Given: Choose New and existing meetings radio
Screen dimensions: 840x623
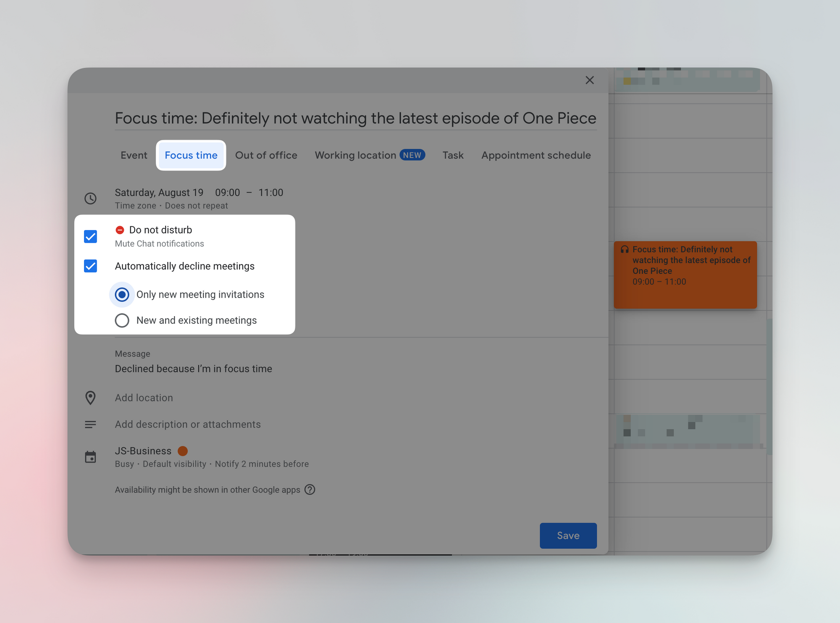Looking at the screenshot, I should pos(122,320).
